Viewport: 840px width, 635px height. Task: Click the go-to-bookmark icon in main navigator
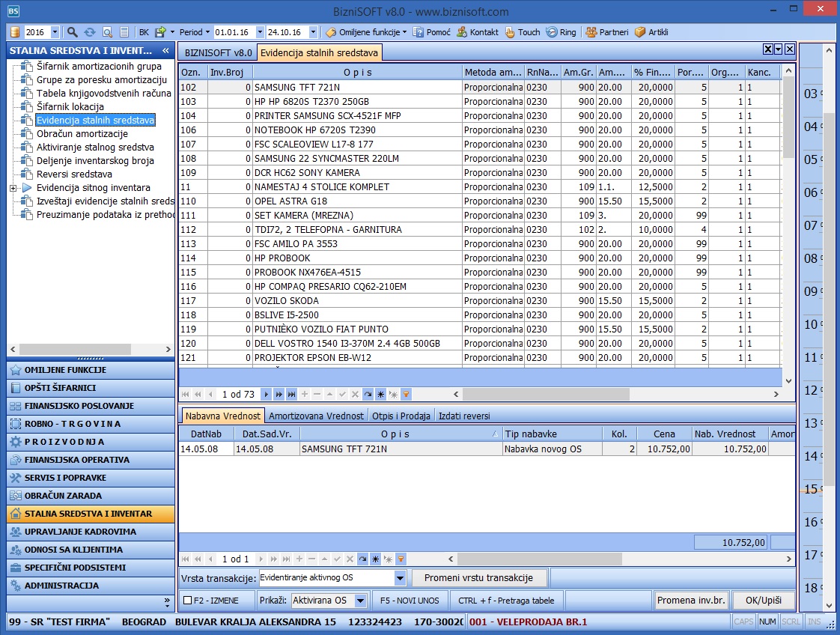click(393, 395)
